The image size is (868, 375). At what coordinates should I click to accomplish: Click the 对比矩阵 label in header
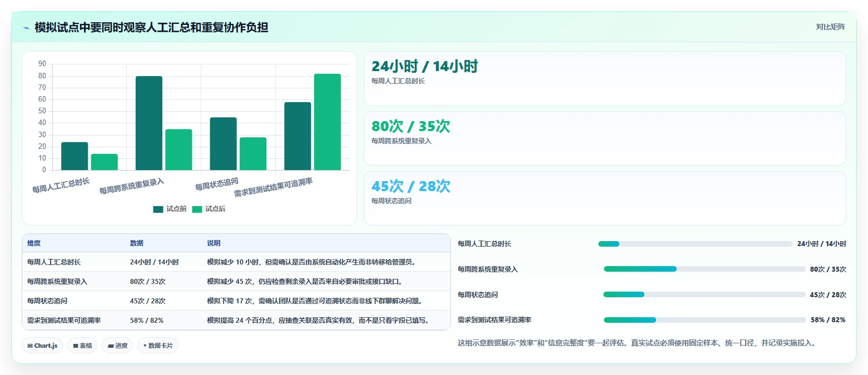click(830, 27)
